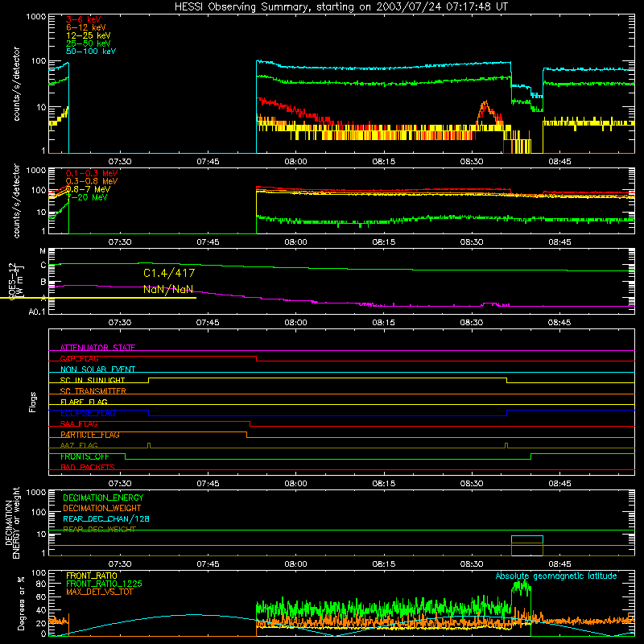Screen dimensions: 644x644
Task: Select the '6-12 keV' legend label
Action: pos(86,27)
